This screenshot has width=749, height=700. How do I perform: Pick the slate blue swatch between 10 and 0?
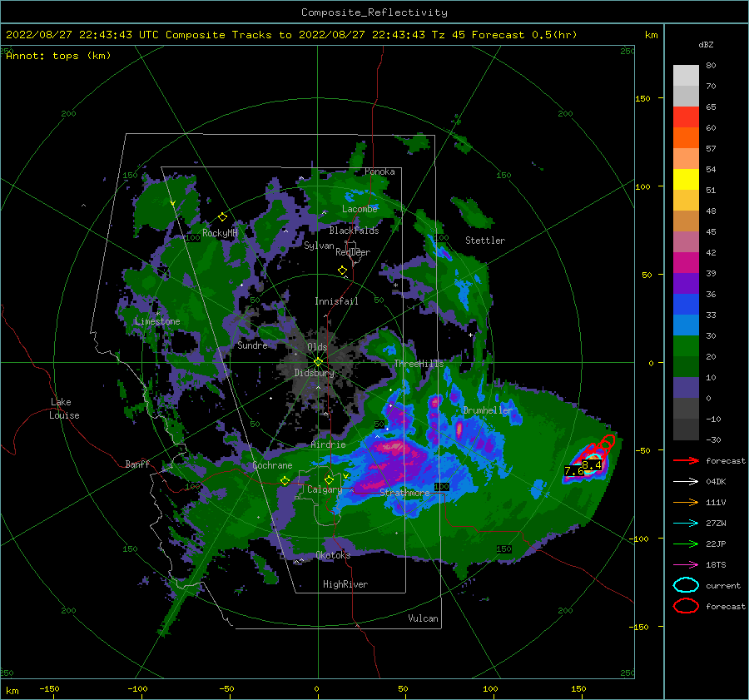point(686,388)
